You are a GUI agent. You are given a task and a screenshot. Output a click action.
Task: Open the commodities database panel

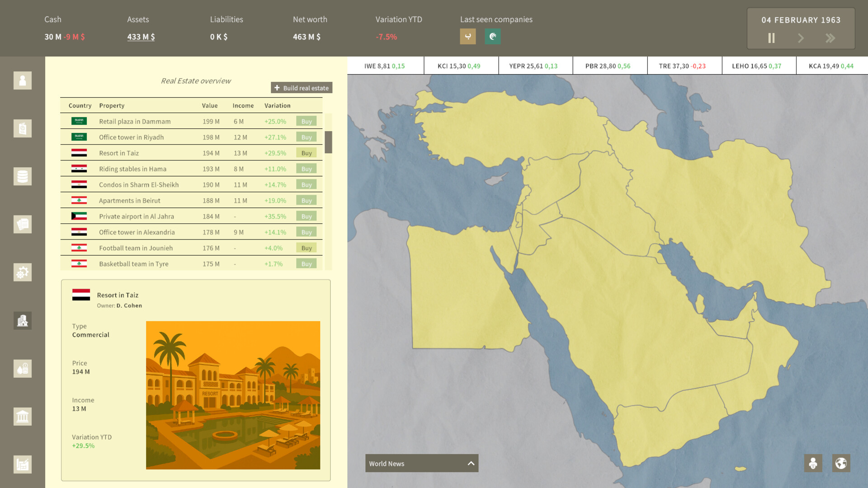(22, 176)
